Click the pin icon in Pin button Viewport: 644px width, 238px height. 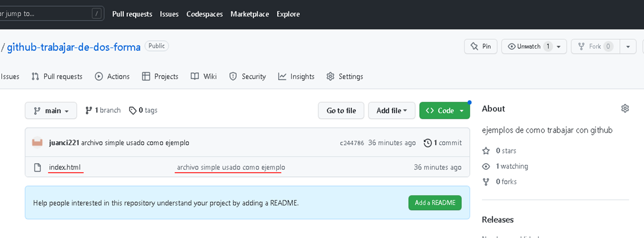474,46
